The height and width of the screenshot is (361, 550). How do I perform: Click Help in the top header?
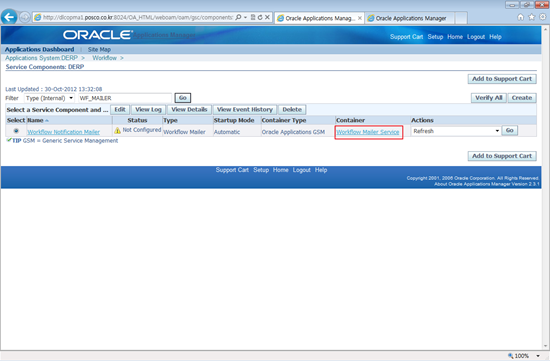[495, 37]
